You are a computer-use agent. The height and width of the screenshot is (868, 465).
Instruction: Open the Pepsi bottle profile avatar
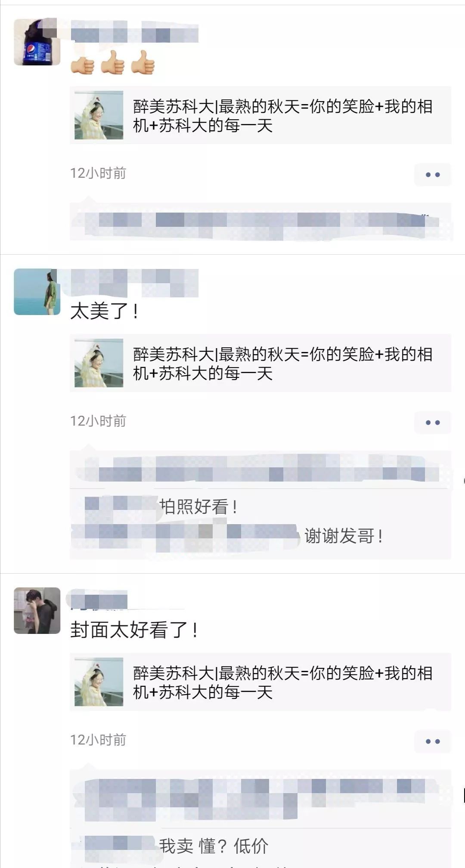pos(37,42)
